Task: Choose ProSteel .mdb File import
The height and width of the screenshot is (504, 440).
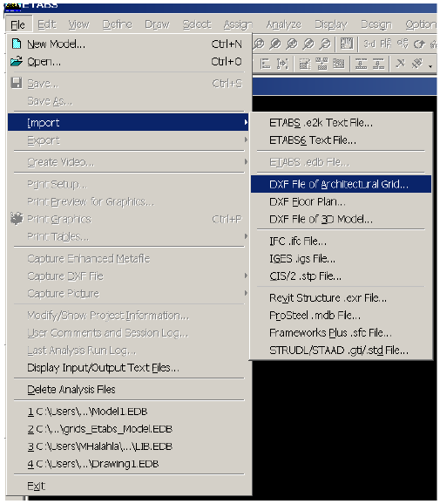Action: [341, 316]
